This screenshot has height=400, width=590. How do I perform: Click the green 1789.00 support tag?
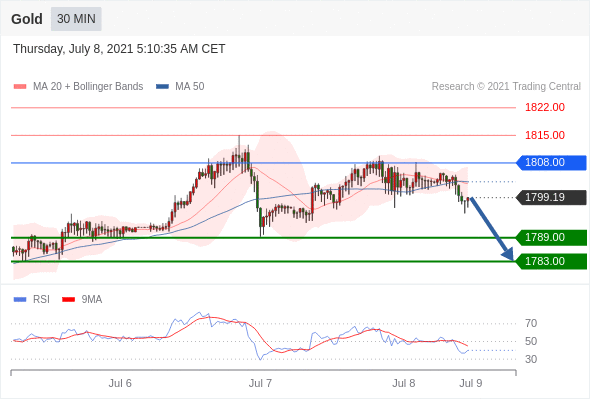(x=551, y=237)
